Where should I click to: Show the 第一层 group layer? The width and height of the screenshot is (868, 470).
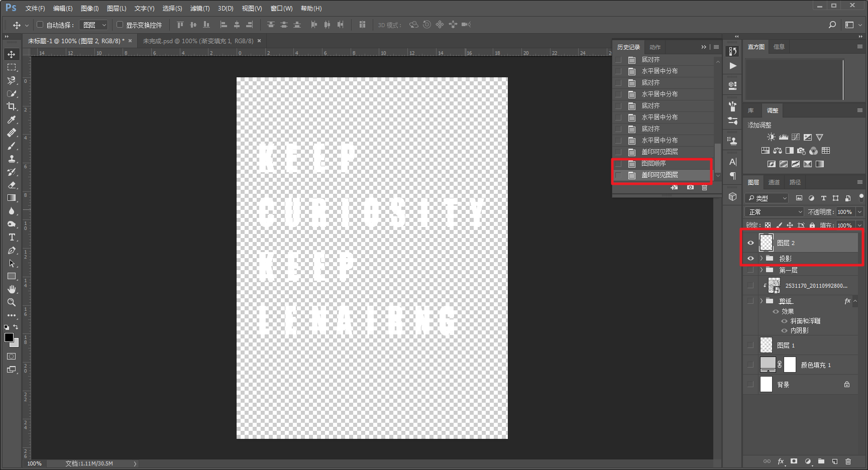(750, 270)
